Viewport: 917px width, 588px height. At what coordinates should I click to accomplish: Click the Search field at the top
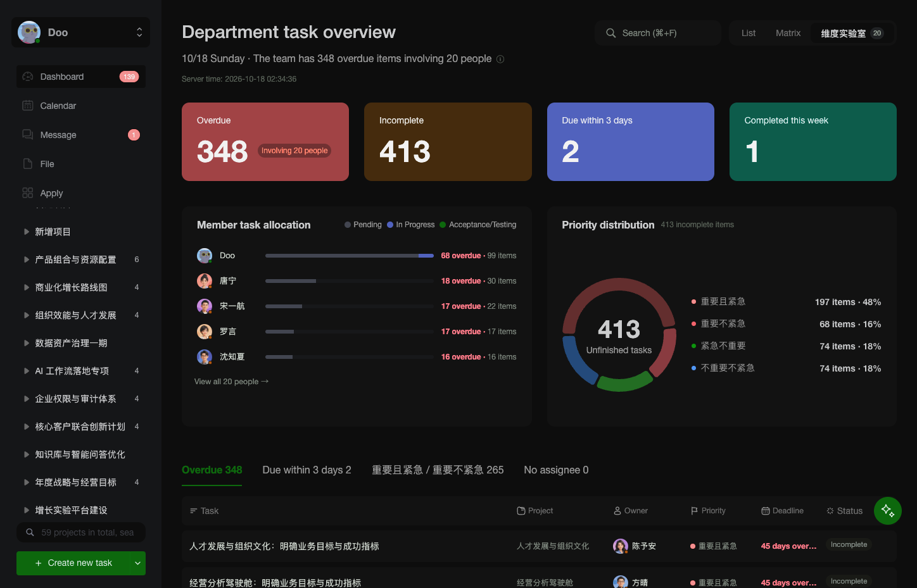pyautogui.click(x=658, y=33)
